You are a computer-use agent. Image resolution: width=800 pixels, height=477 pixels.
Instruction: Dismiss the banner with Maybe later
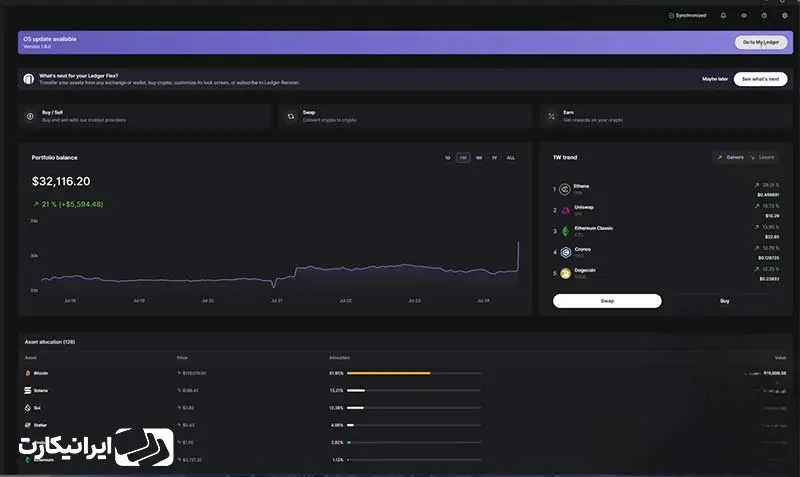(x=715, y=79)
